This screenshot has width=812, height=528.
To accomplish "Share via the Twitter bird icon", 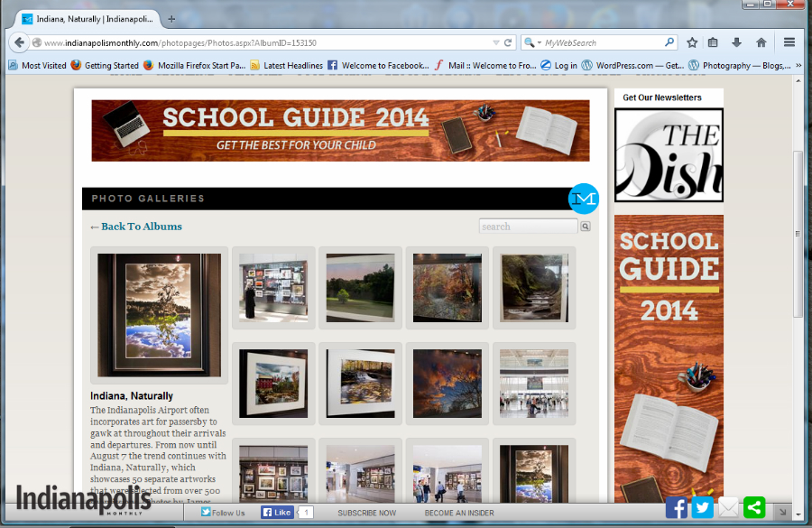I will (702, 508).
